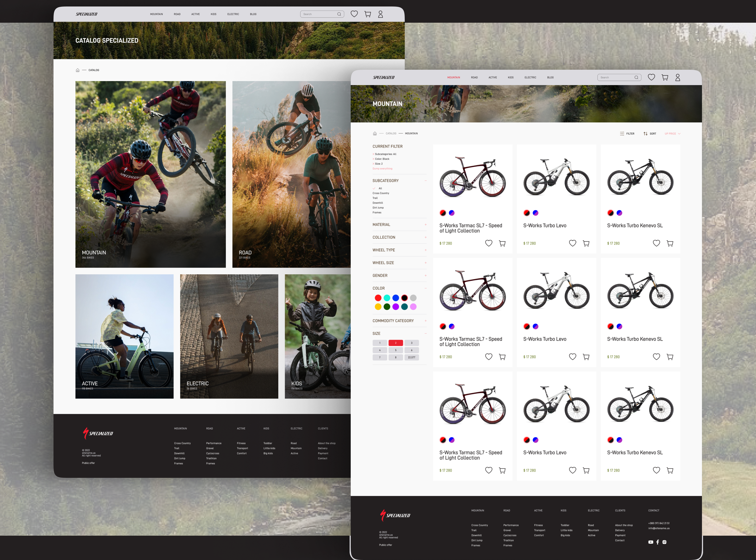Collapse the Subcategory filter section
The height and width of the screenshot is (560, 756).
(426, 181)
